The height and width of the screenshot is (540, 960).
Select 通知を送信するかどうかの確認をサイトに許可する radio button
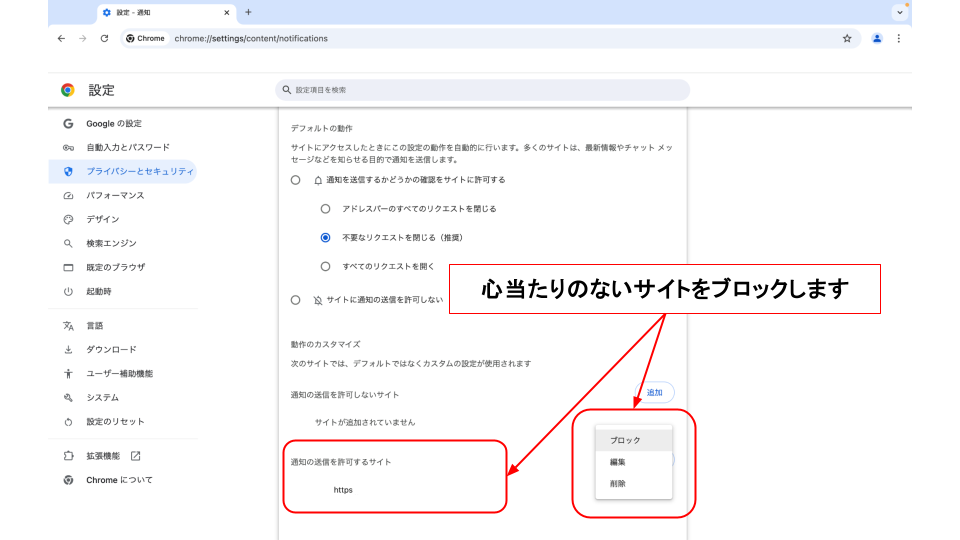[x=295, y=180]
